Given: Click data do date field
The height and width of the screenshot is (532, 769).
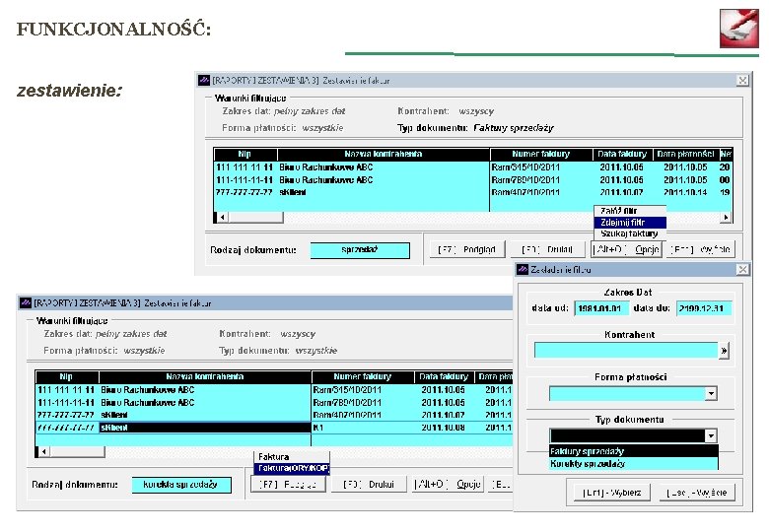Looking at the screenshot, I should pyautogui.click(x=704, y=308).
